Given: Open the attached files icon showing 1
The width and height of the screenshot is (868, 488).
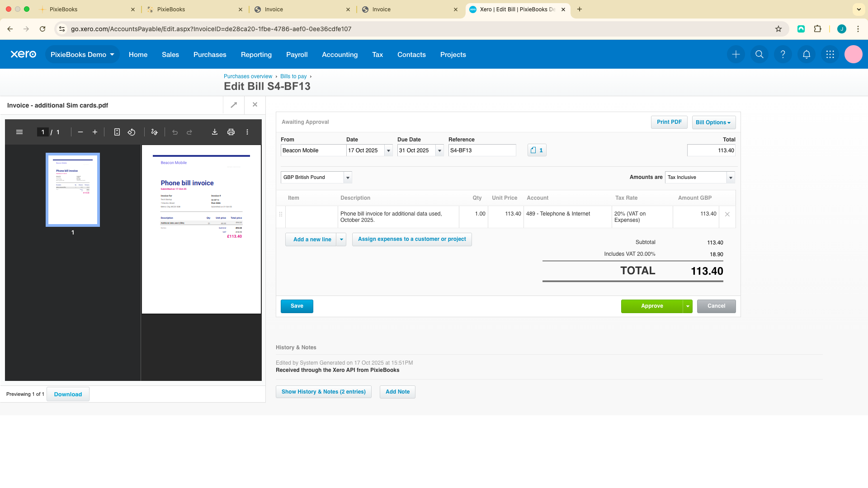Looking at the screenshot, I should 537,150.
